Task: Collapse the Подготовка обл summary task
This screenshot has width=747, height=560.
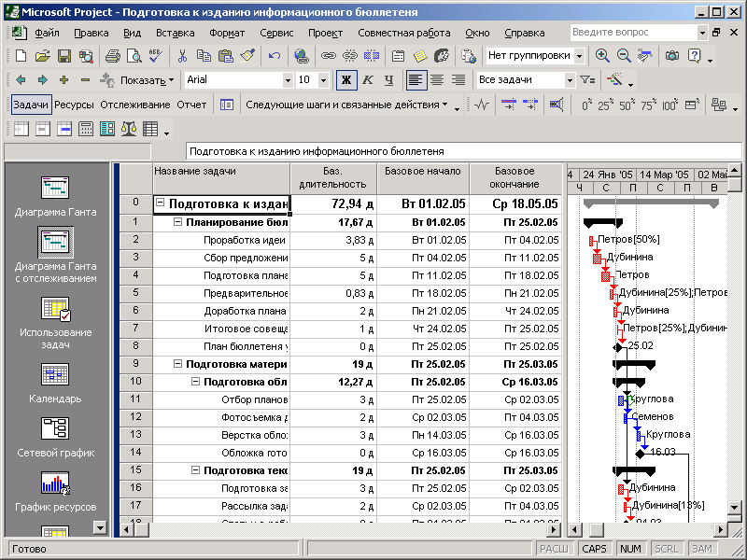Action: pyautogui.click(x=195, y=382)
